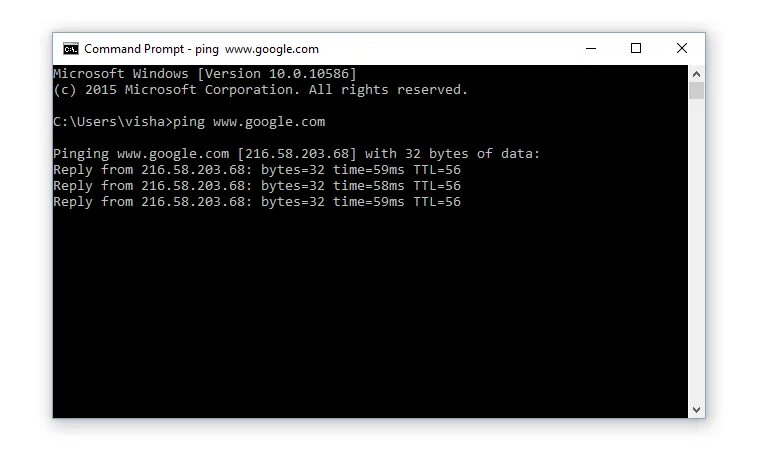759x469 pixels.
Task: Click the scrollbar up arrow
Action: 696,73
